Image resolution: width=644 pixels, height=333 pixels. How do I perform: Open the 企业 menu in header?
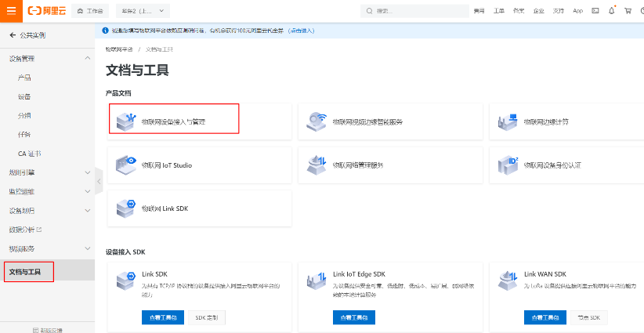click(x=538, y=11)
